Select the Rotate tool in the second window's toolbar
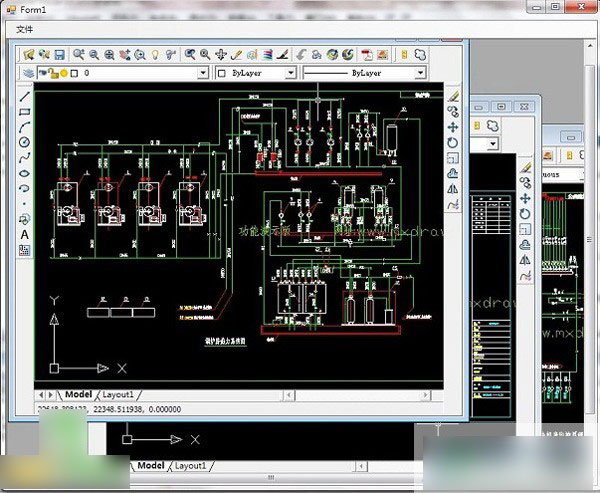The image size is (600, 493). click(525, 214)
